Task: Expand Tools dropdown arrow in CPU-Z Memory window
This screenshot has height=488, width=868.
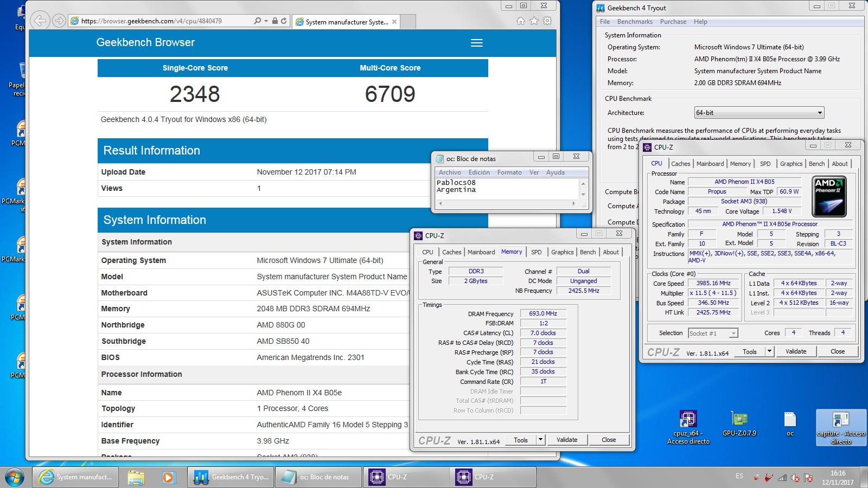Action: click(540, 440)
